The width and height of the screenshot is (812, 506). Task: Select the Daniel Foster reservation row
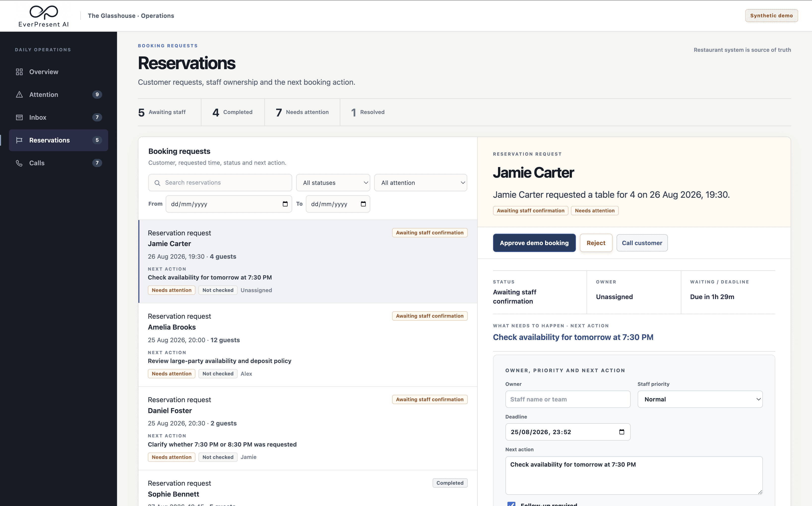(308, 428)
